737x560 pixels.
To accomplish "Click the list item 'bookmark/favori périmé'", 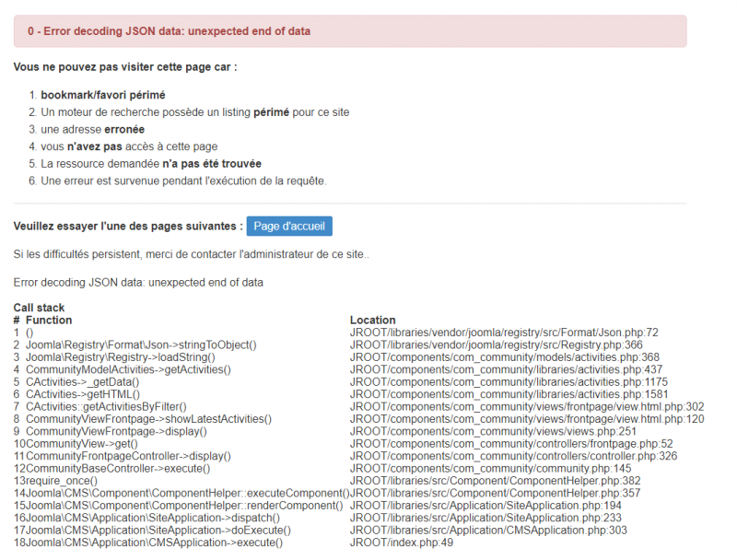I will (x=103, y=95).
